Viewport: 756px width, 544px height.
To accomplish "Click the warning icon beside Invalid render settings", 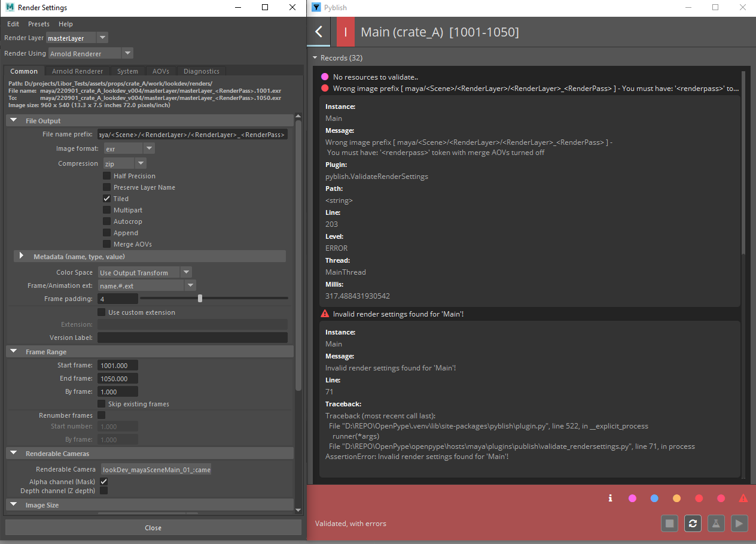I will 325,314.
